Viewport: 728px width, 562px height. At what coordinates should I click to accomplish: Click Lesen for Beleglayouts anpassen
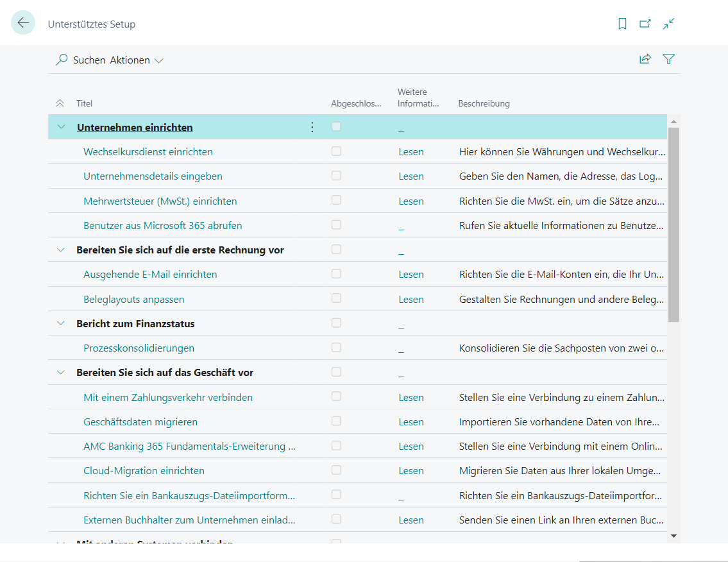tap(411, 300)
